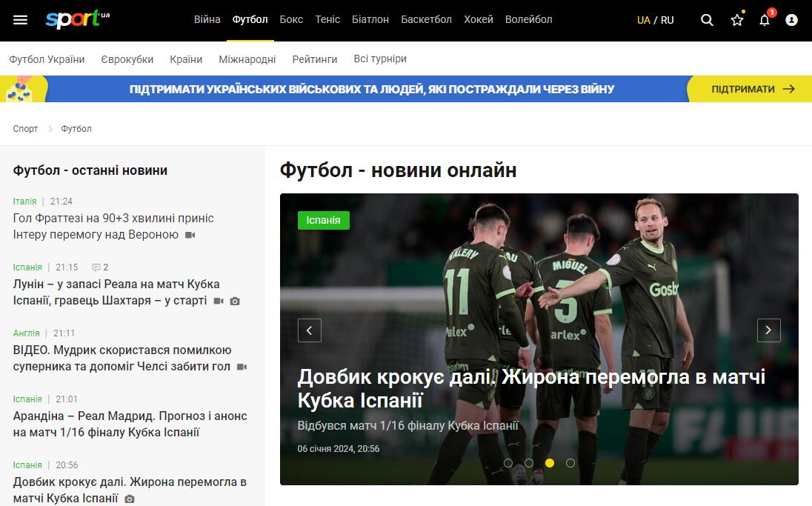Open the Mudryk Chelsea video article
Screen dimensions: 812x506
click(122, 358)
